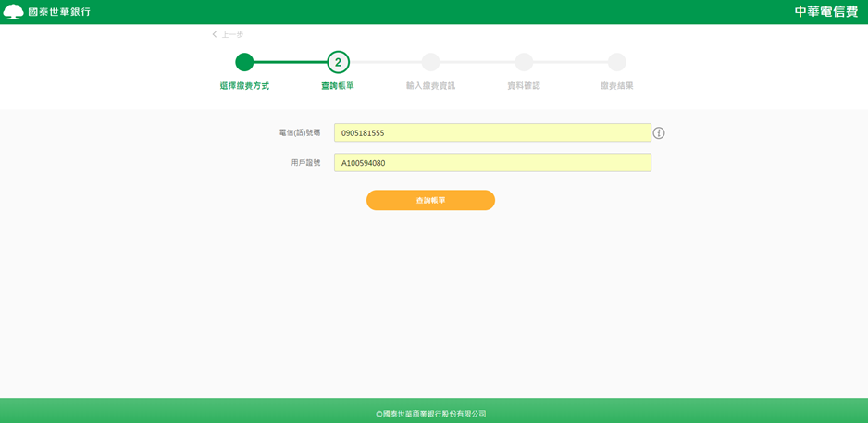Click step circle above 輸入繳費資訊
This screenshot has height=423, width=868.
click(x=430, y=62)
